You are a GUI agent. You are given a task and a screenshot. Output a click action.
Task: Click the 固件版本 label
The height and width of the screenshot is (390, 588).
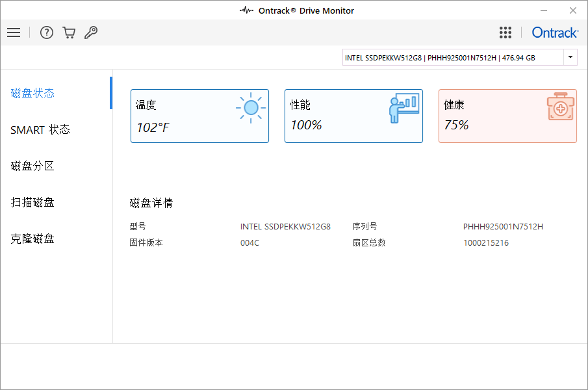146,242
